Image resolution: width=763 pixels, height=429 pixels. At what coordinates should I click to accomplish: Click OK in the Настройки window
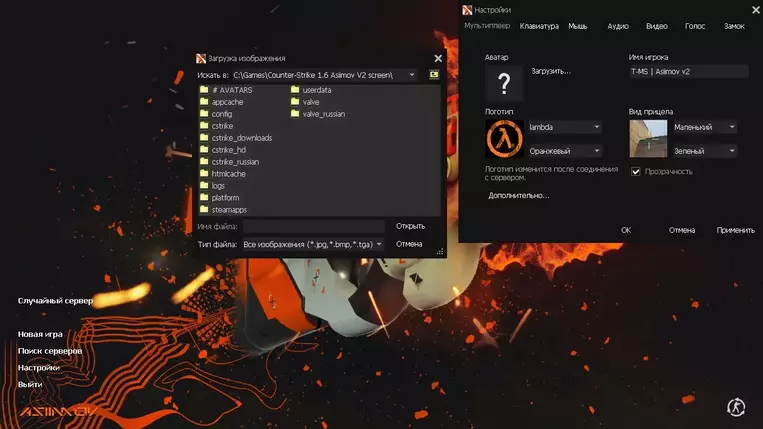point(626,230)
